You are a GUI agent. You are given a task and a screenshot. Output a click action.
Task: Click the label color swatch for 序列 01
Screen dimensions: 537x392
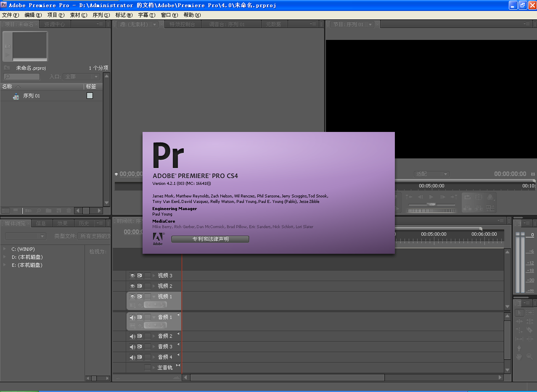tap(90, 96)
